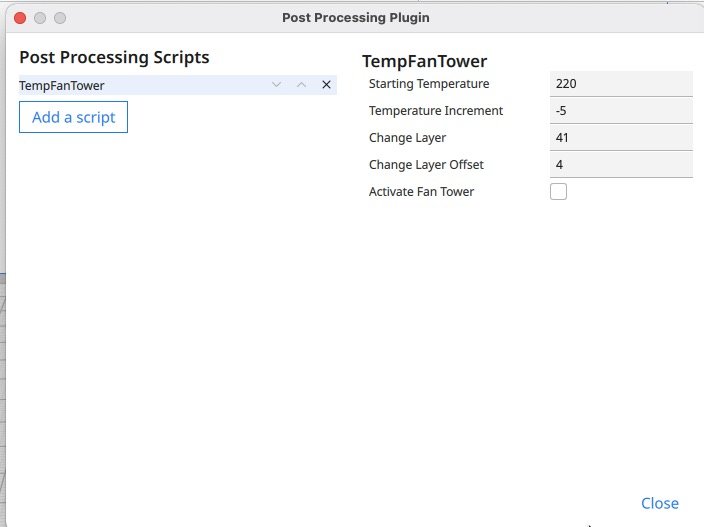The image size is (704, 527).
Task: Move the TempFanTower script down
Action: 277,85
